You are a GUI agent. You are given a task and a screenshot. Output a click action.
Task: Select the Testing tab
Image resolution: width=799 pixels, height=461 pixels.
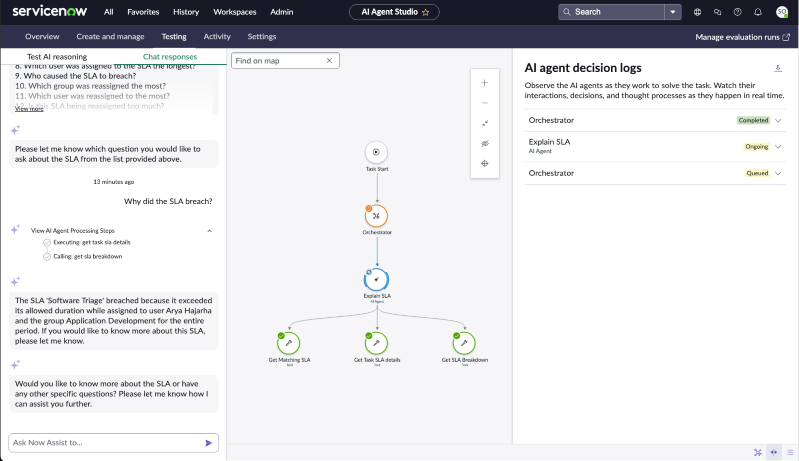pyautogui.click(x=174, y=37)
